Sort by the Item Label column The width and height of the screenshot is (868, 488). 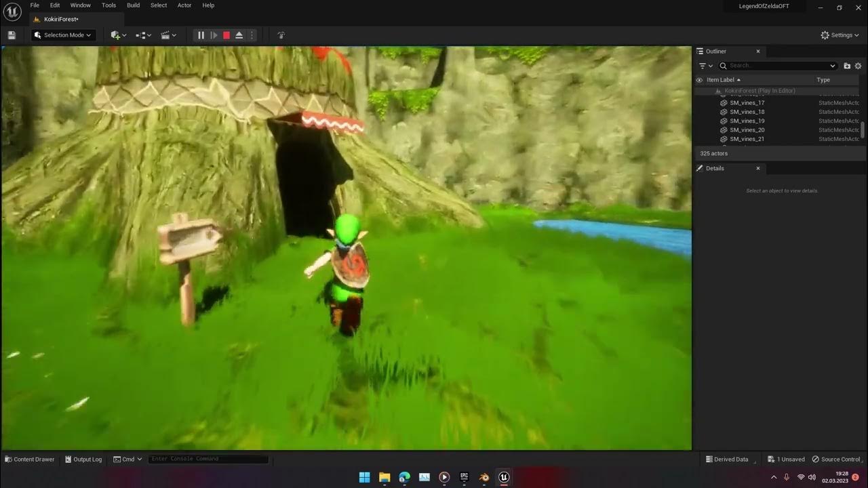(724, 80)
